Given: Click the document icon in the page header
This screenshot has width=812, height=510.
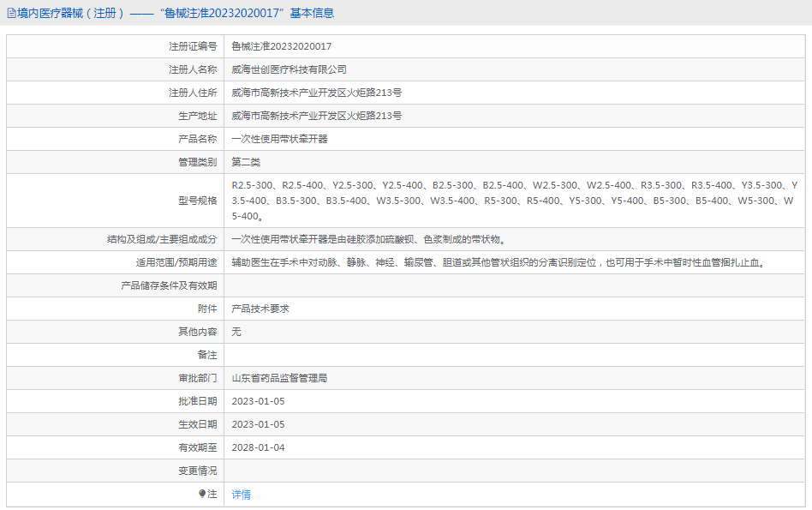Looking at the screenshot, I should tap(11, 13).
